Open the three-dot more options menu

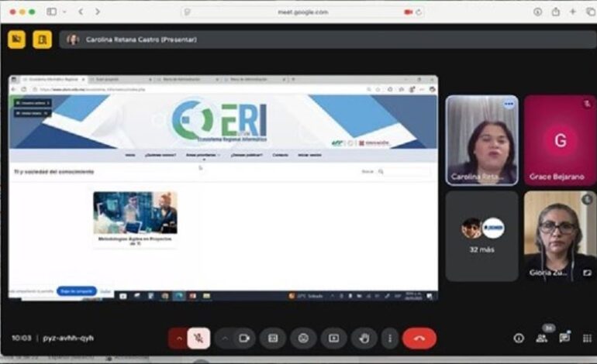[x=390, y=338]
